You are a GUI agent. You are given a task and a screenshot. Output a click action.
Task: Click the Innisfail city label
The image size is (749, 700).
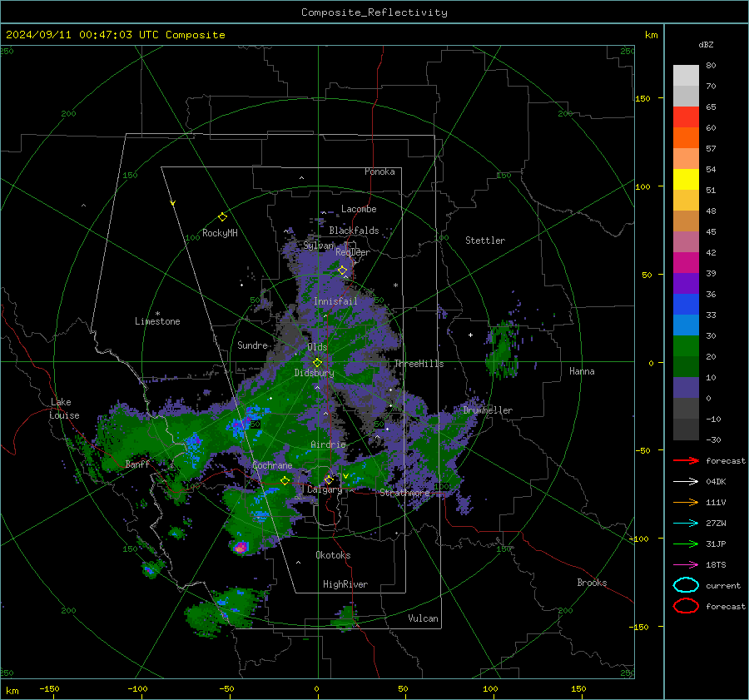coord(335,301)
